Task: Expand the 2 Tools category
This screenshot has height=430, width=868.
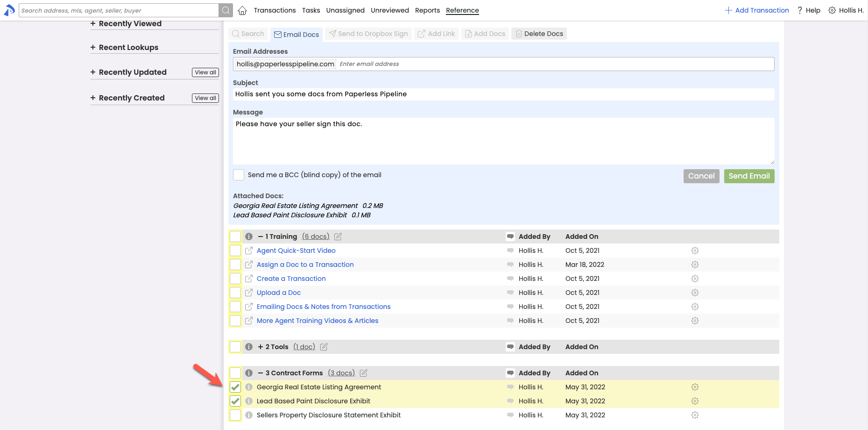Action: coord(261,347)
